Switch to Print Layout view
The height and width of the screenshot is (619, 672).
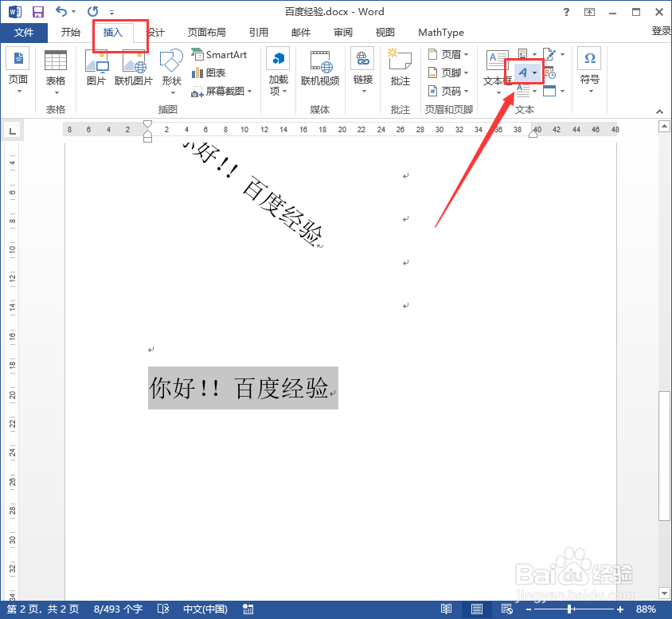(x=477, y=609)
